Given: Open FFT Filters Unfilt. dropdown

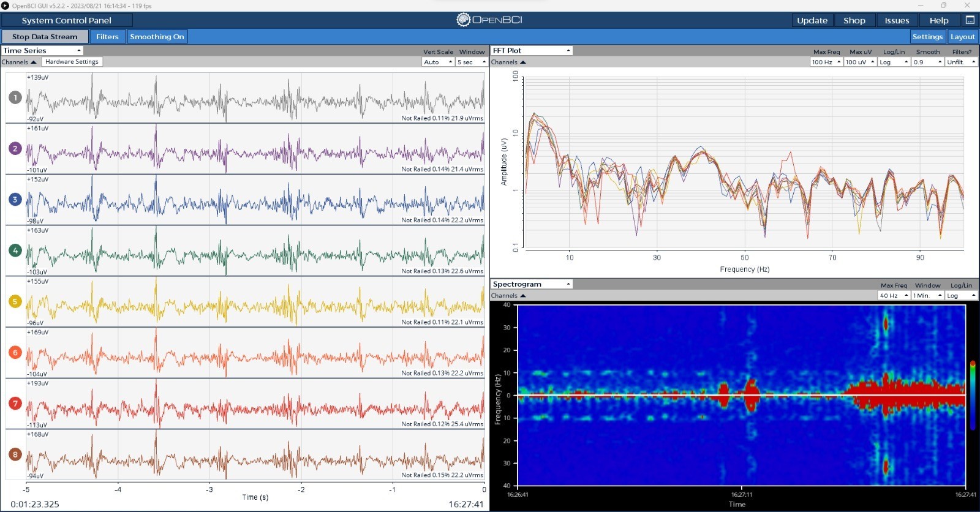Looking at the screenshot, I should 961,62.
